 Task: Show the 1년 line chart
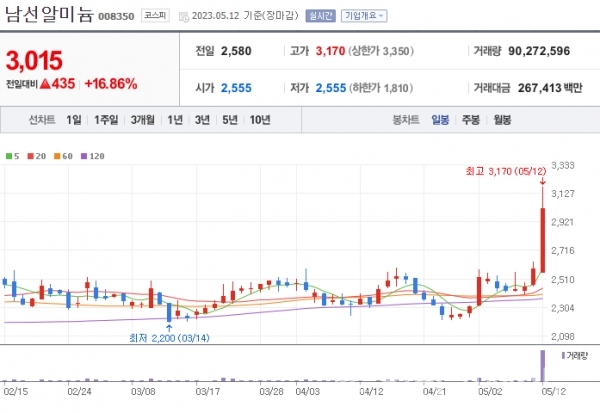pos(175,120)
